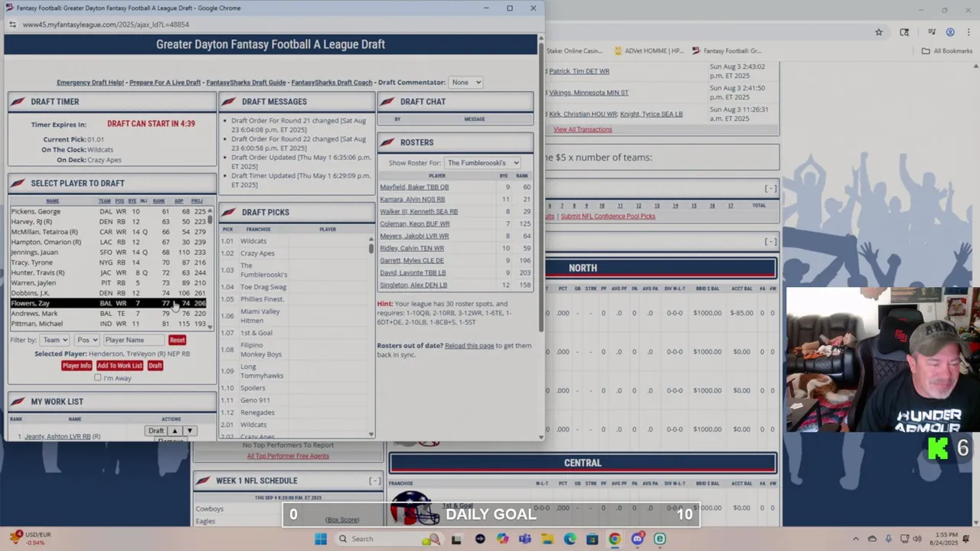Image resolution: width=980 pixels, height=551 pixels.
Task: Open Chrome three-dot menu in background window
Action: click(x=967, y=32)
